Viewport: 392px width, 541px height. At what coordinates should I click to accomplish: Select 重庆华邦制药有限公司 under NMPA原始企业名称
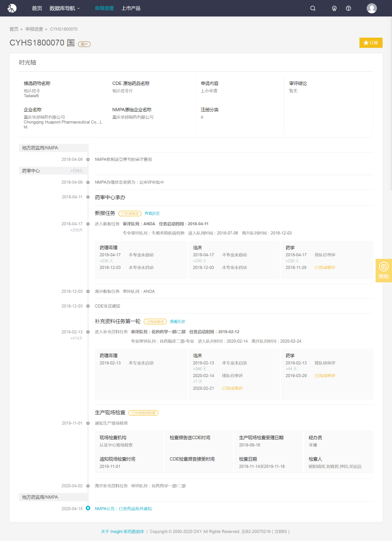133,117
